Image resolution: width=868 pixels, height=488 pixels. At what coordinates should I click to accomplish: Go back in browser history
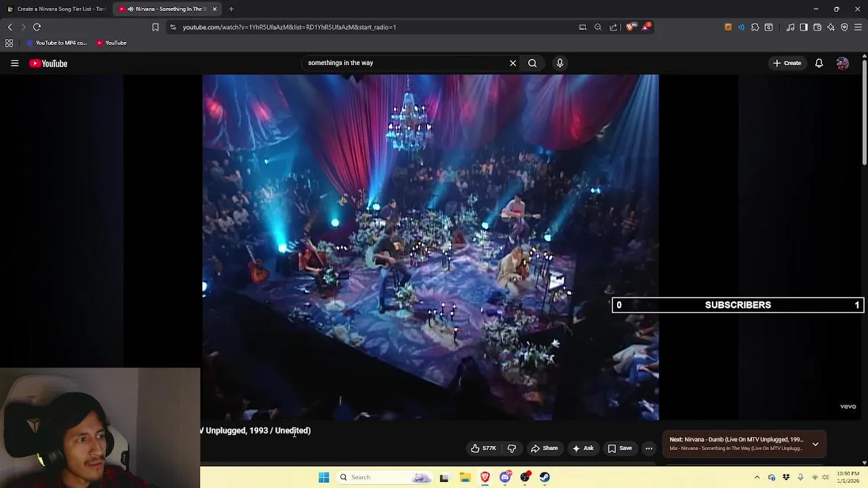coord(9,27)
